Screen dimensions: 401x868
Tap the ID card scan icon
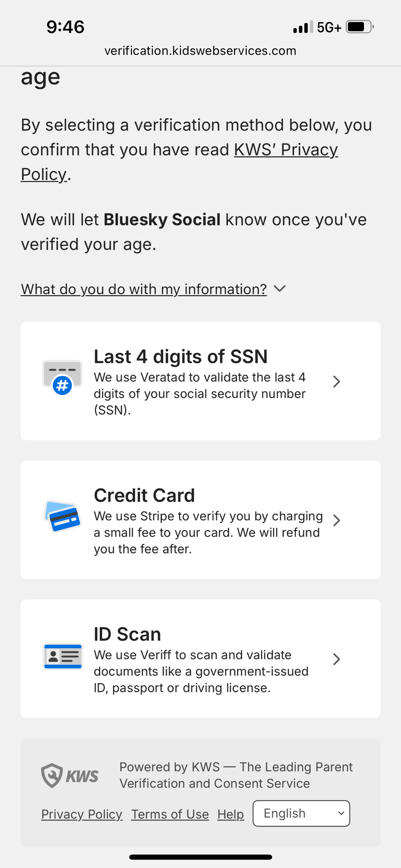[63, 656]
